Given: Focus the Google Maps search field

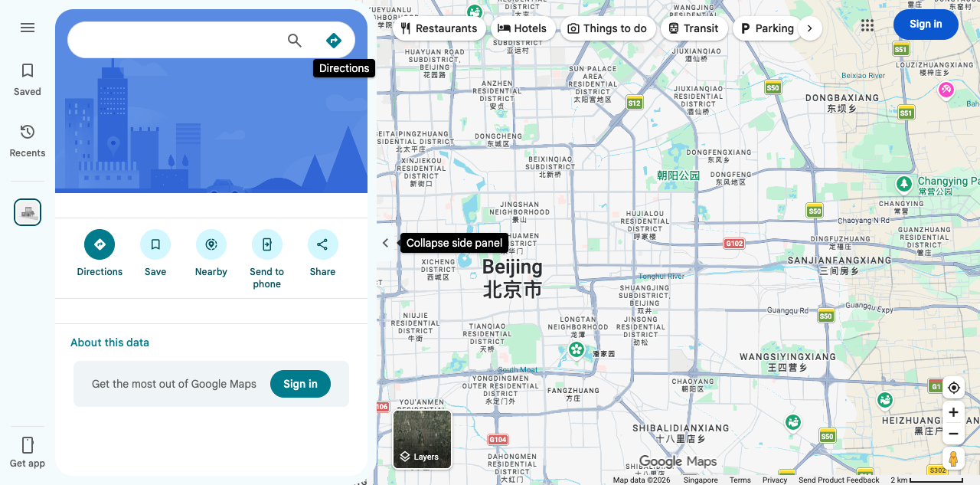Looking at the screenshot, I should coord(176,41).
